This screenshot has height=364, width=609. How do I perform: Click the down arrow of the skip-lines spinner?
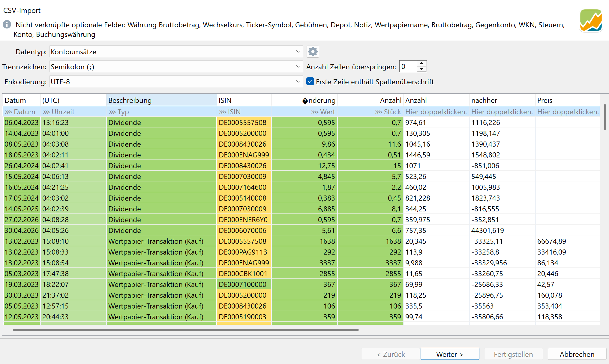(421, 69)
